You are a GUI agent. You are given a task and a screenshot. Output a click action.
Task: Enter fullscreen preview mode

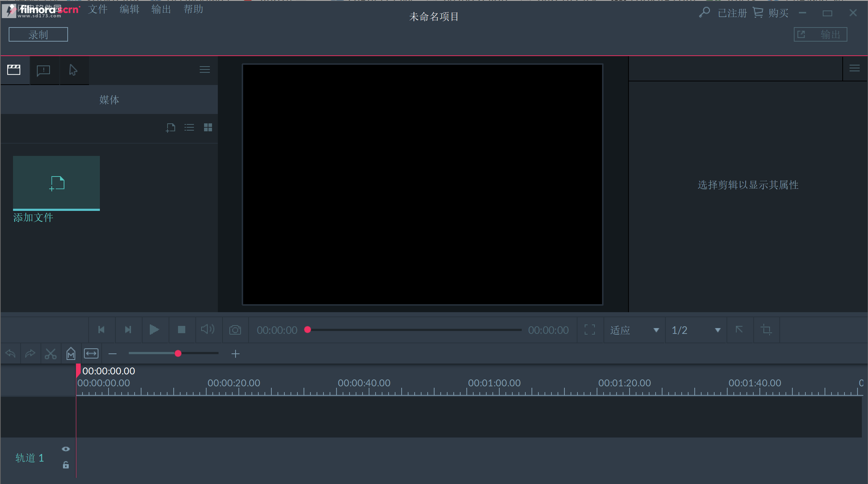tap(590, 330)
